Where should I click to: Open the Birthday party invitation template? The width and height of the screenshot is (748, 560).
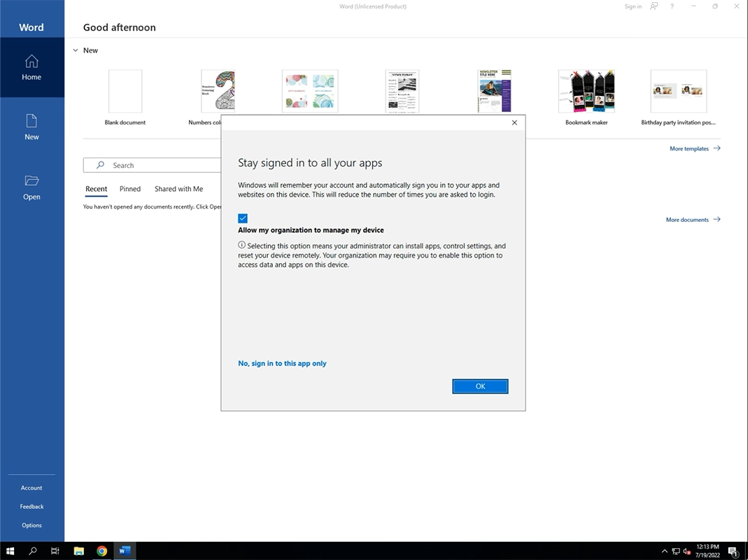(x=678, y=97)
